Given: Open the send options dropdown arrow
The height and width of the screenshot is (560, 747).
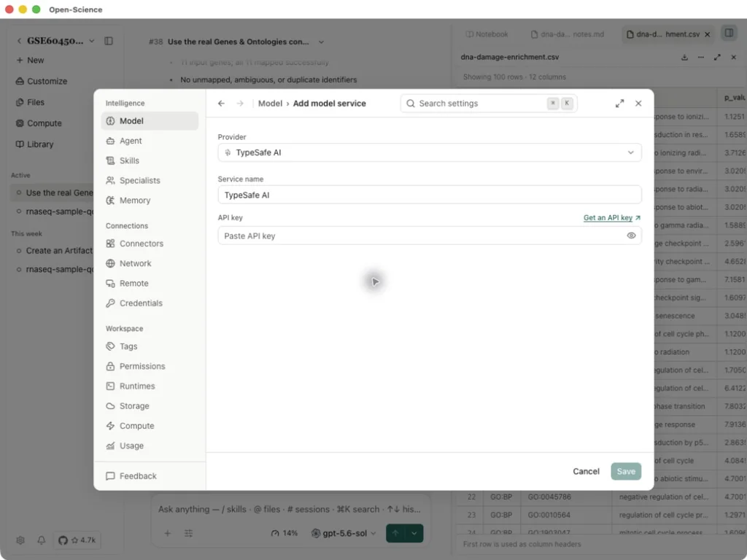Looking at the screenshot, I should (414, 533).
